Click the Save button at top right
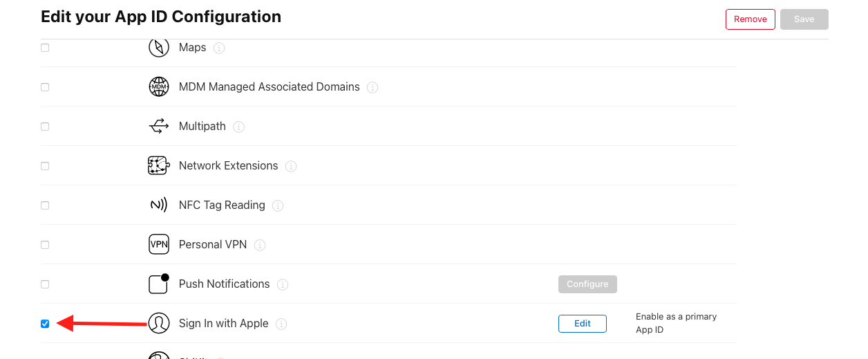868x359 pixels. coord(804,19)
